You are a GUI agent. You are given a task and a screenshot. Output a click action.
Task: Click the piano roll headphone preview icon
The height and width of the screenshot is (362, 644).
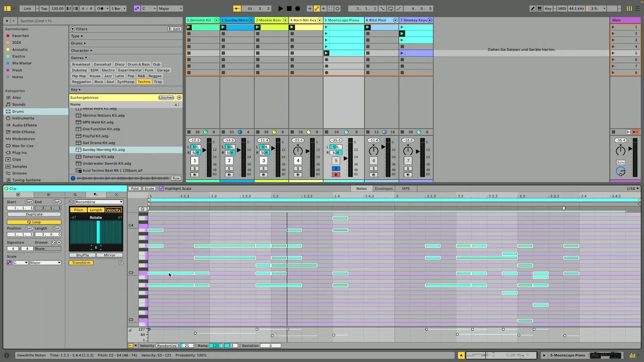click(x=143, y=209)
